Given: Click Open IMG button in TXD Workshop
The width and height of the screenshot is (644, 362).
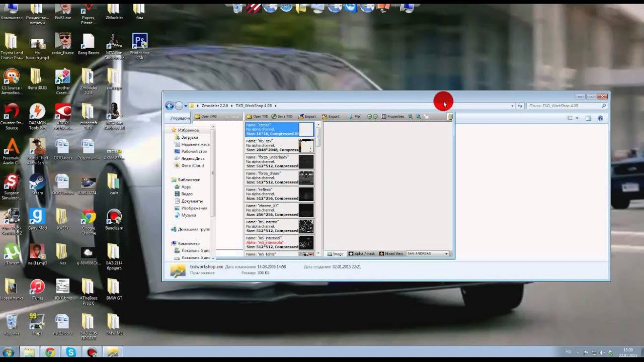Looking at the screenshot, I should [x=205, y=117].
